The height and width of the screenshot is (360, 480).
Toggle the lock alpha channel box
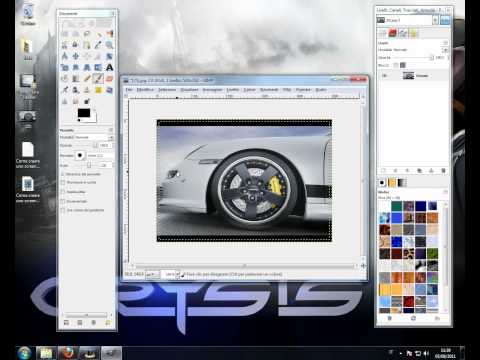coord(396,65)
